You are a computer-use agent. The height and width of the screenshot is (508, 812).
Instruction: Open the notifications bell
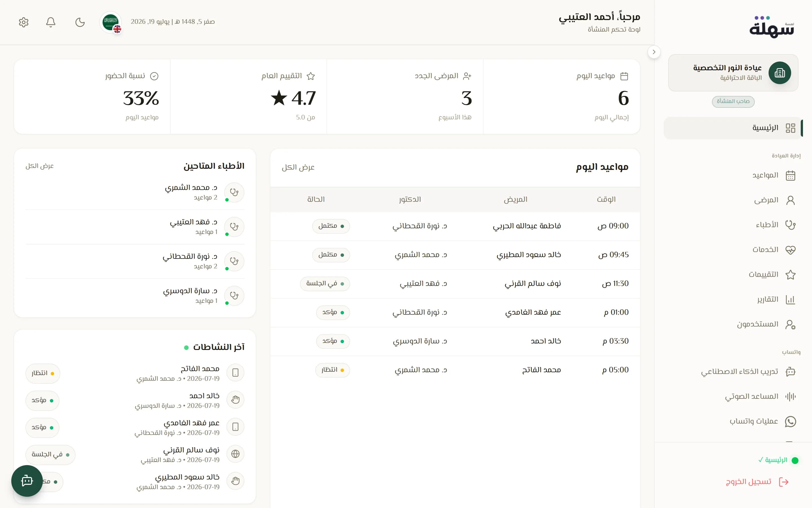tap(51, 22)
